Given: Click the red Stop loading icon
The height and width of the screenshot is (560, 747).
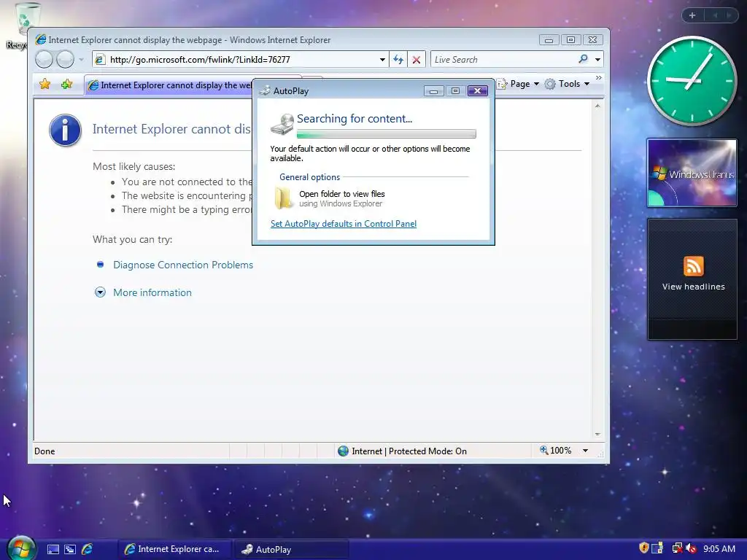Looking at the screenshot, I should 417,60.
